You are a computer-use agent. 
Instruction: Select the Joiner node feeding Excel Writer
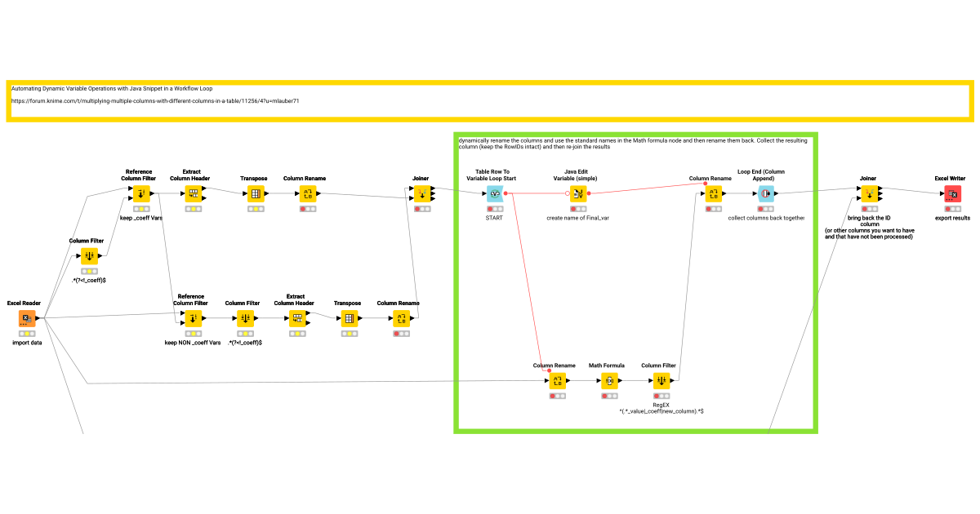[869, 194]
